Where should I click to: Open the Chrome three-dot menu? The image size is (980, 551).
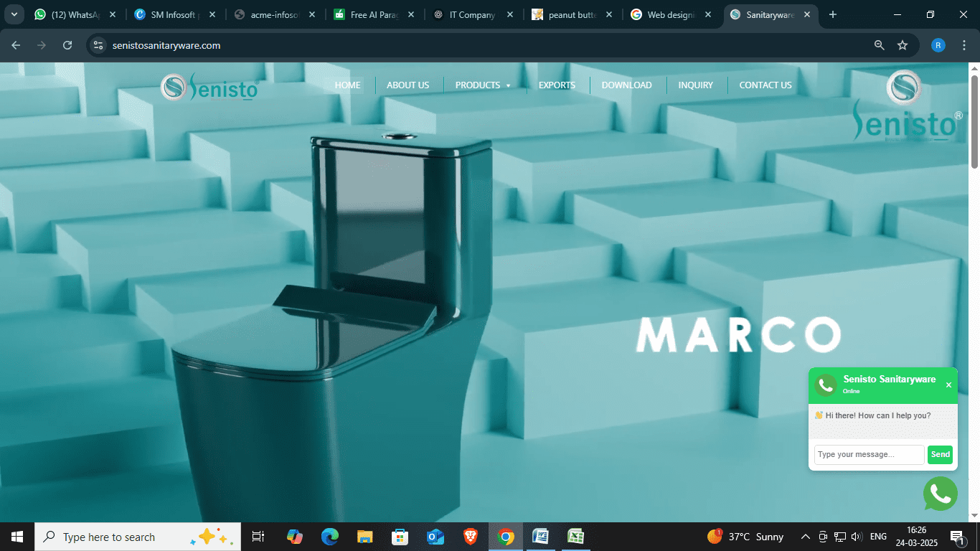[x=963, y=45]
